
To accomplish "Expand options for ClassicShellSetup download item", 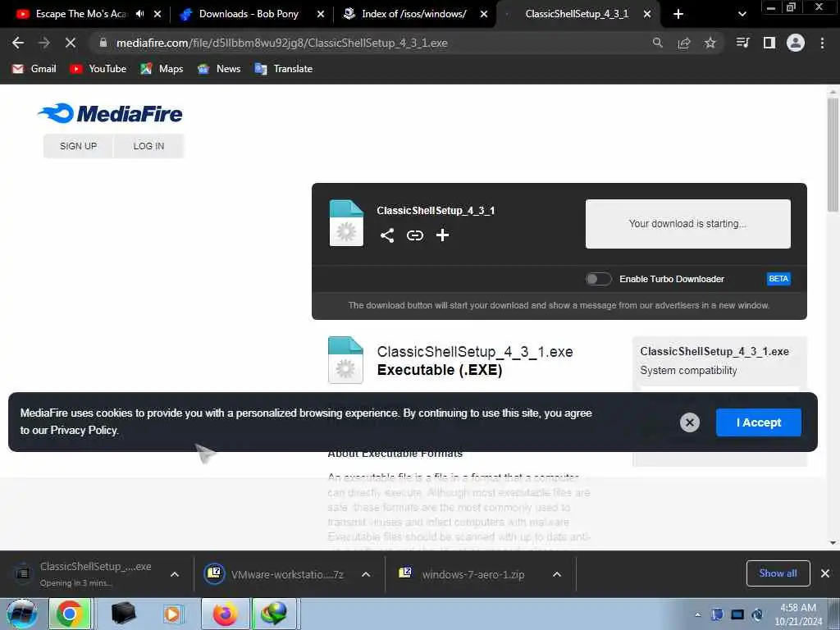I will [174, 574].
